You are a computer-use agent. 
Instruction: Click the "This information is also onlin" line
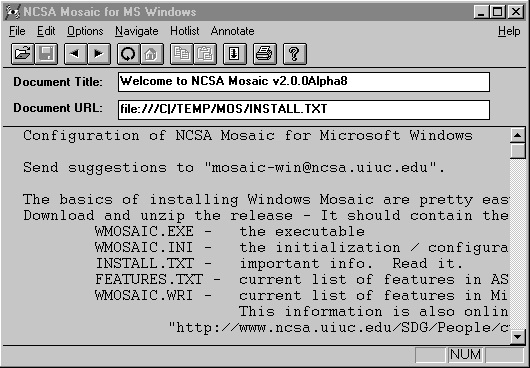point(374,312)
